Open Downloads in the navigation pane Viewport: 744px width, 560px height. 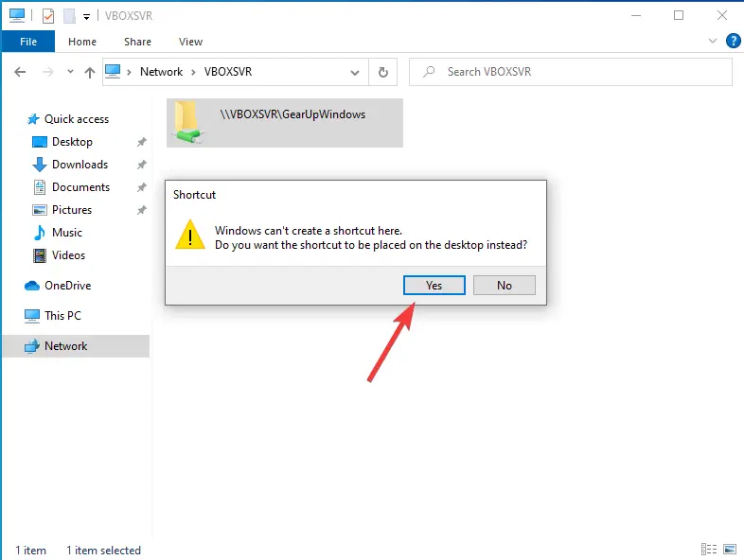pos(80,165)
